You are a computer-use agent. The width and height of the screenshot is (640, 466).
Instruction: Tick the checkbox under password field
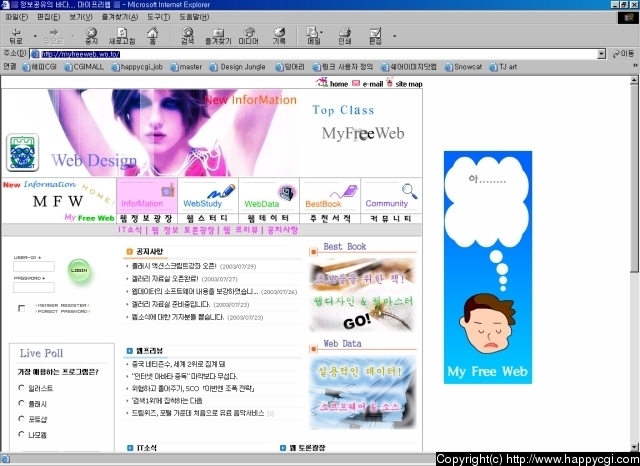(x=21, y=308)
